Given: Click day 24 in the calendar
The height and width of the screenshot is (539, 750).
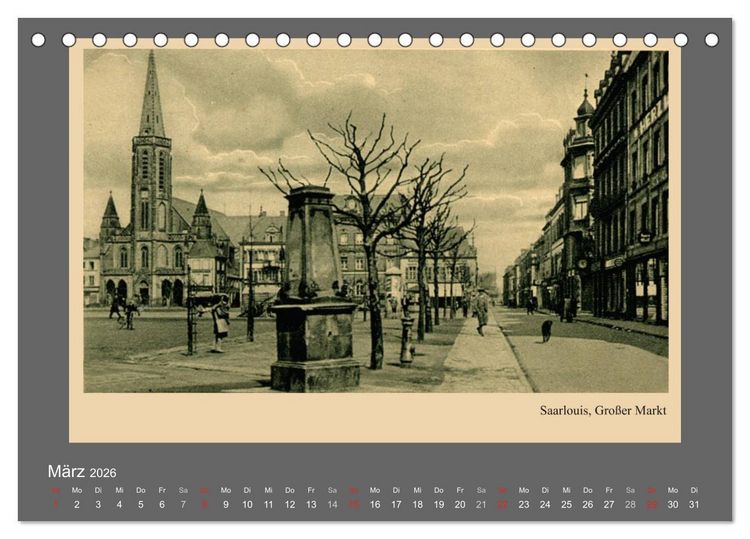Looking at the screenshot, I should pos(545,505).
